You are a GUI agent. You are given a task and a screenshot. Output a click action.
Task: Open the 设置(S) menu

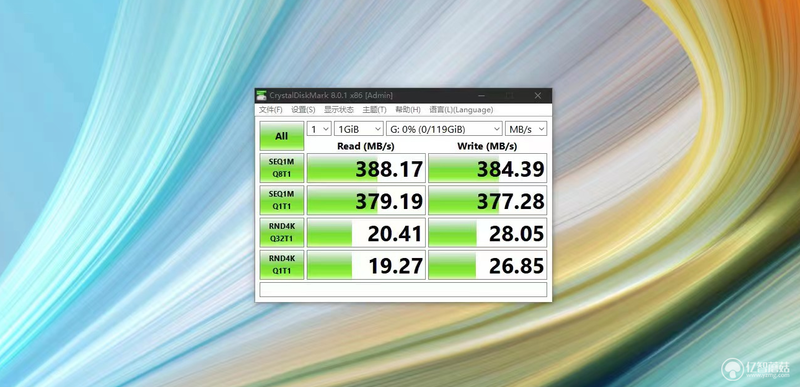tap(303, 110)
